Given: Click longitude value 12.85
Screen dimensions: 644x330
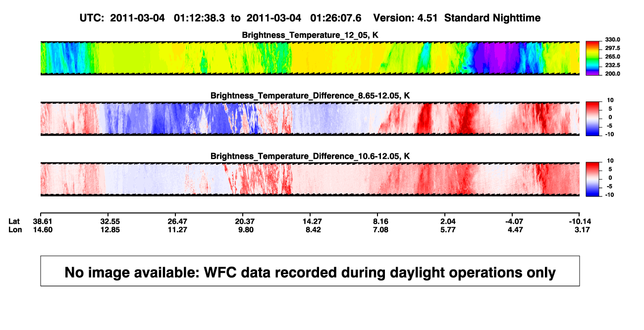Looking at the screenshot, I should pyautogui.click(x=110, y=230).
